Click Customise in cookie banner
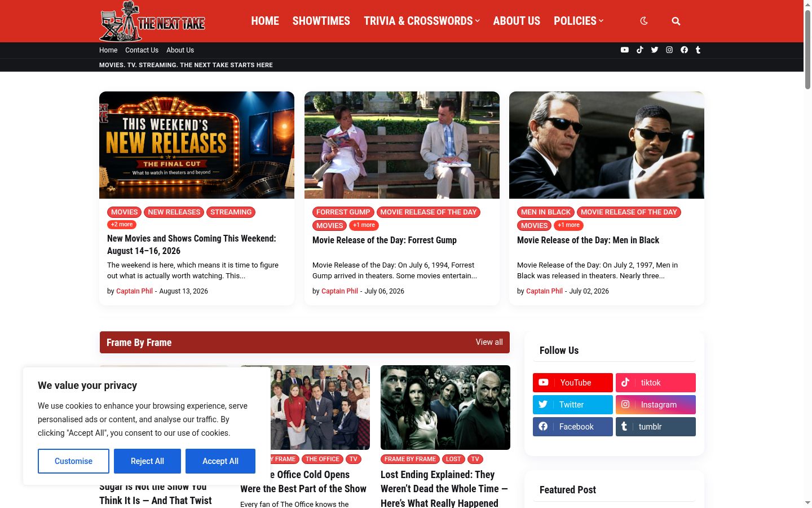 73,461
